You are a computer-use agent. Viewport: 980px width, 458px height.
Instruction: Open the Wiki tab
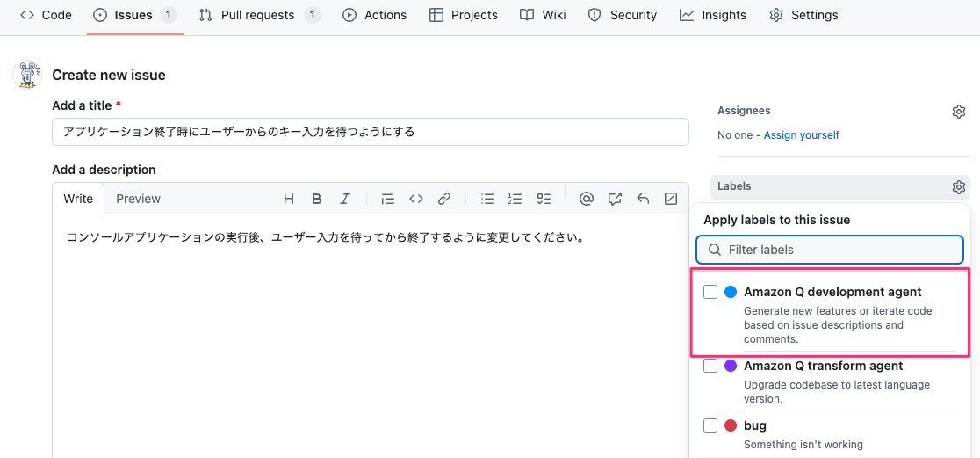(543, 15)
